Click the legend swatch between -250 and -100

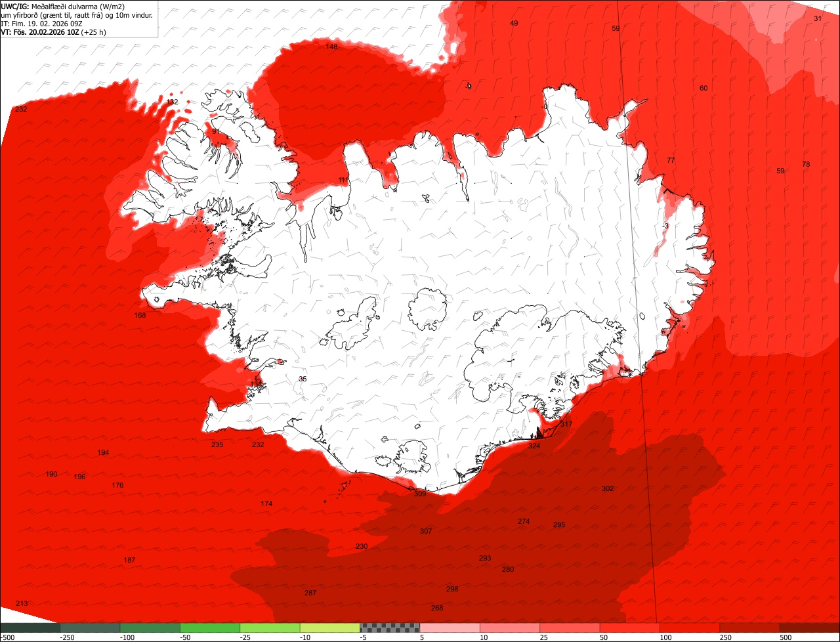tap(90, 628)
